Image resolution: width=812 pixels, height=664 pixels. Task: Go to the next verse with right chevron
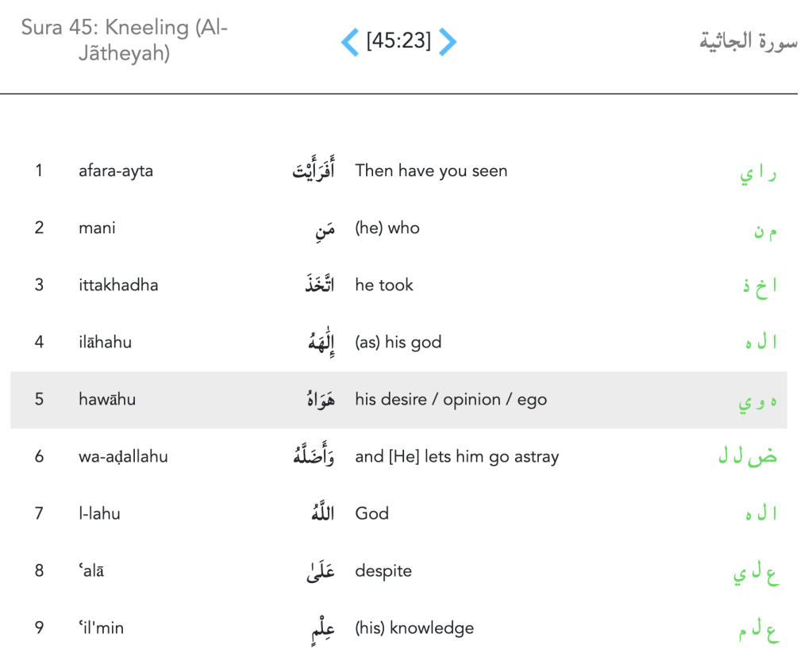point(448,41)
